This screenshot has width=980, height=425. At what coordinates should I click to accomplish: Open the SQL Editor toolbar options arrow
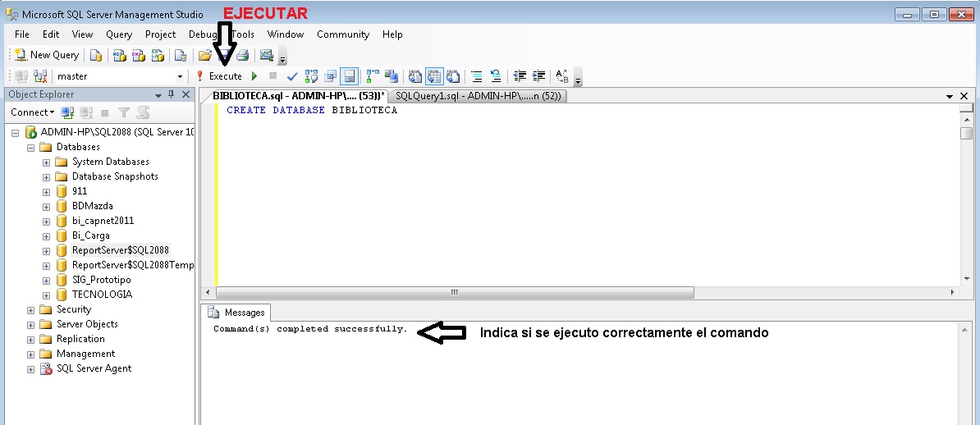pos(578,77)
